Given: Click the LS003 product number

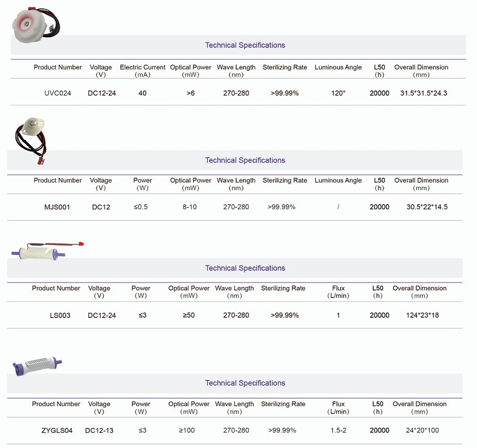Looking at the screenshot, I should click(x=60, y=315).
